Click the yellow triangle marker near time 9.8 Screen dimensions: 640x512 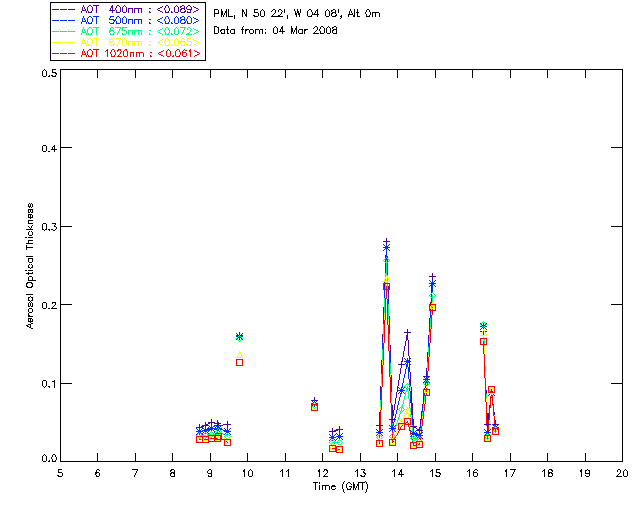point(240,354)
